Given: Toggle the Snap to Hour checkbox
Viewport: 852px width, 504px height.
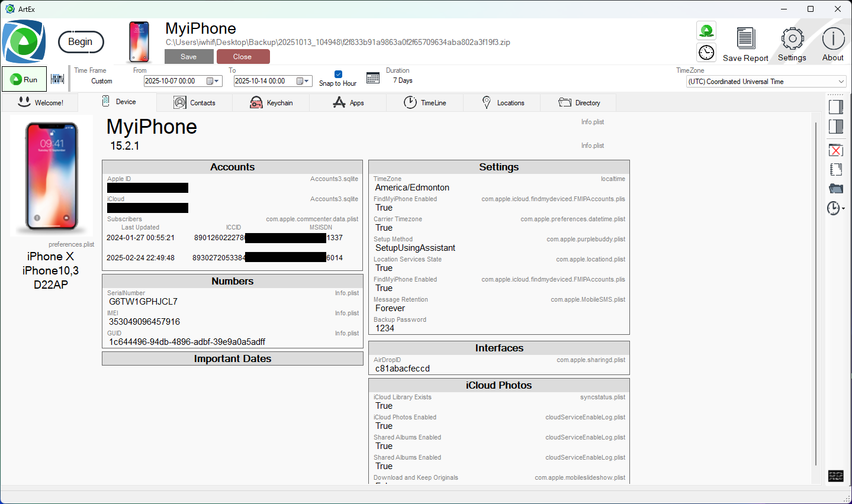Looking at the screenshot, I should coord(338,75).
